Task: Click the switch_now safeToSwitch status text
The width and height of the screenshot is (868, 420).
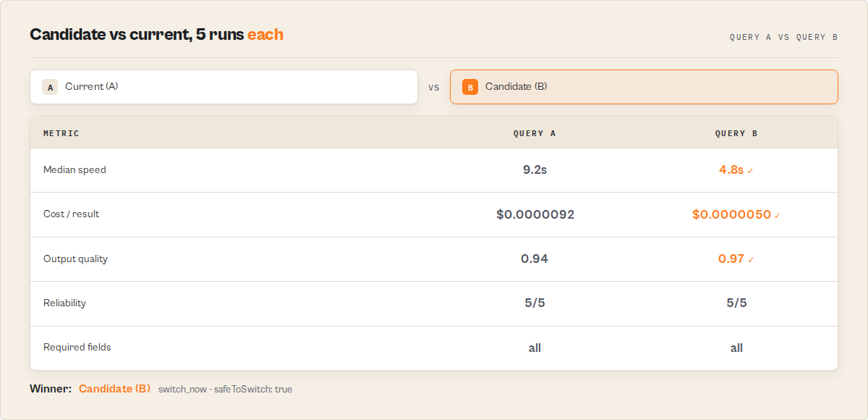Action: pyautogui.click(x=225, y=390)
